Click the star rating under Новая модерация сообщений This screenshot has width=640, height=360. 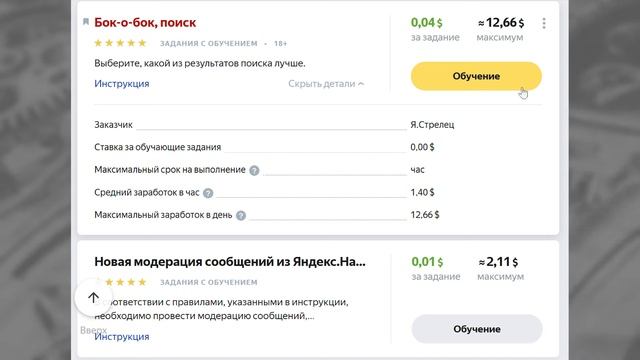click(120, 282)
